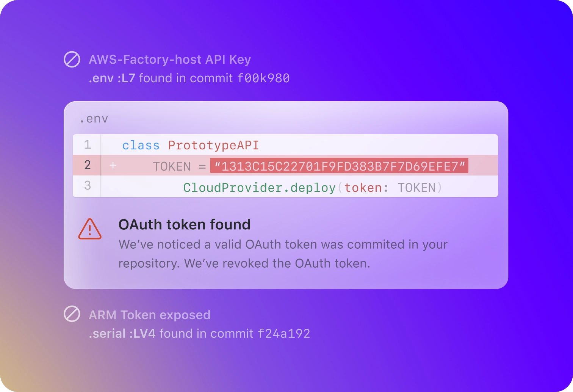Image resolution: width=573 pixels, height=392 pixels.
Task: Select line number 1 in the gutter
Action: pyautogui.click(x=88, y=145)
